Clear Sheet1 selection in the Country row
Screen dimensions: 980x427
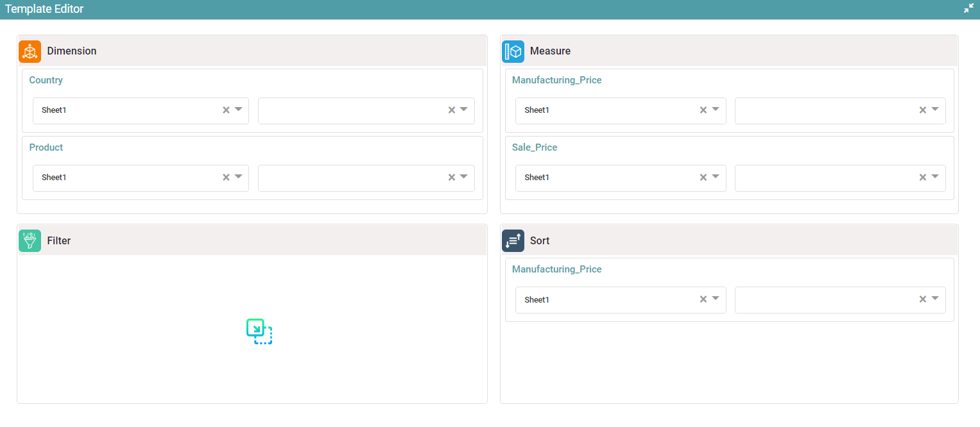[x=226, y=110]
